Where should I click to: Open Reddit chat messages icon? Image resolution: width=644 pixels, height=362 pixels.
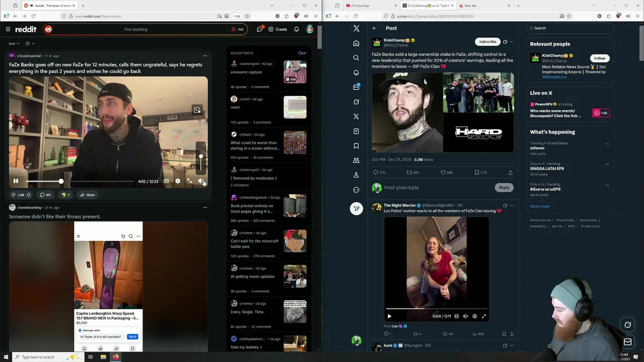click(x=260, y=29)
